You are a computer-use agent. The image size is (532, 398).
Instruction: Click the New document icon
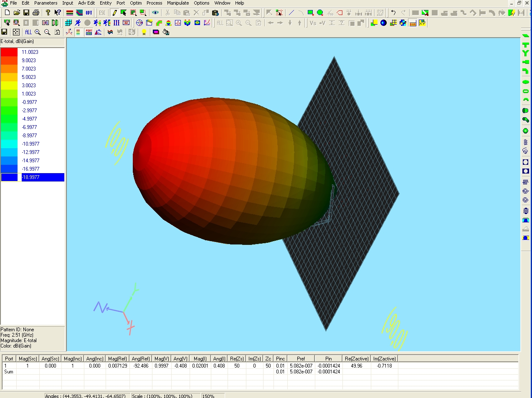tap(7, 13)
